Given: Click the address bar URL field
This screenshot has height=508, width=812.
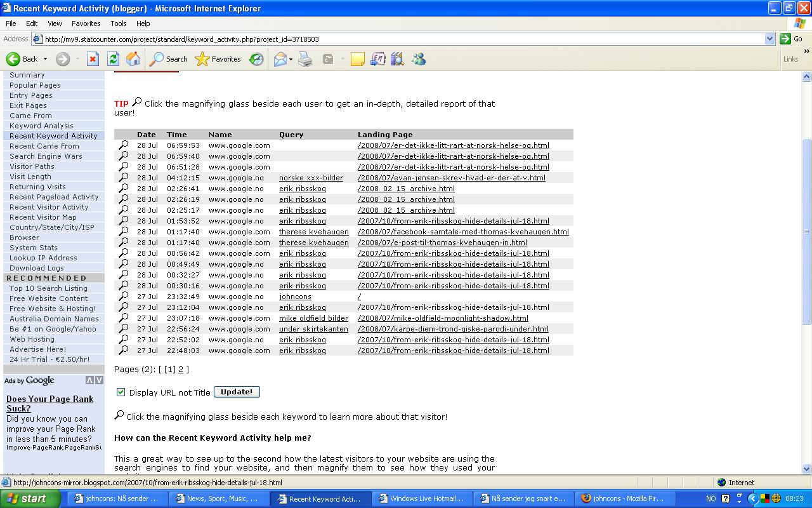Looking at the screenshot, I should click(403, 39).
